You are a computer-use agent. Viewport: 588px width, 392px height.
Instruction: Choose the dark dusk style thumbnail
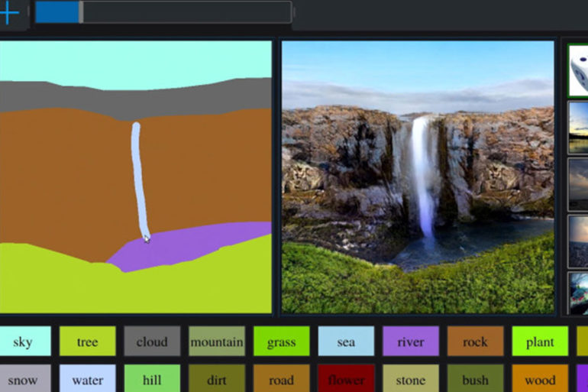[578, 185]
